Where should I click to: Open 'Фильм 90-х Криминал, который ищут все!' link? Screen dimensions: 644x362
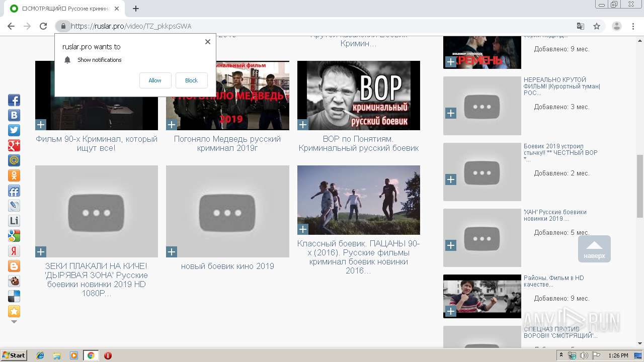[97, 143]
